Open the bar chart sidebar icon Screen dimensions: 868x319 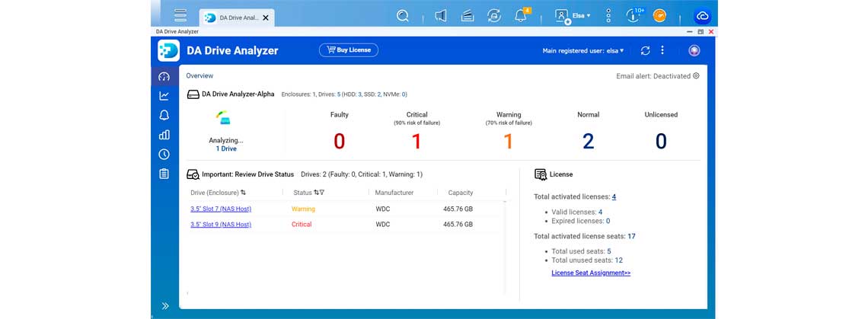164,135
